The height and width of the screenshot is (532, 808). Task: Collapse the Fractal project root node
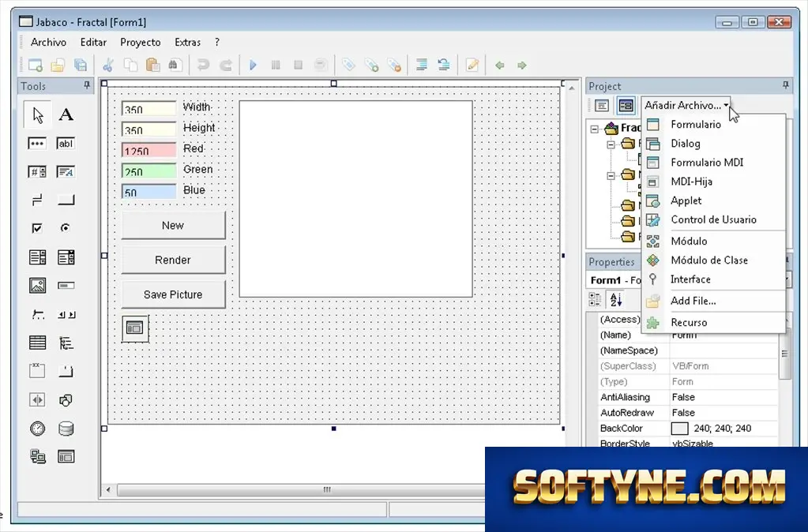(595, 129)
